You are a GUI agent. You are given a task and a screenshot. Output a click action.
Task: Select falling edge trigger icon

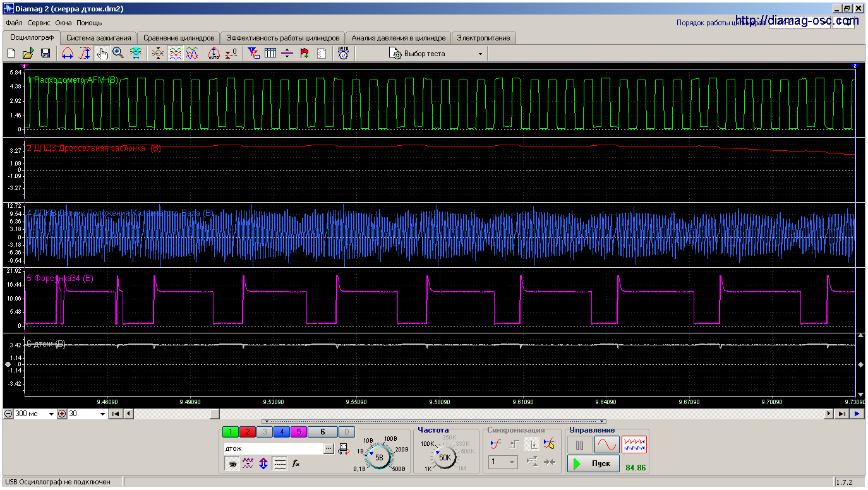click(x=531, y=444)
